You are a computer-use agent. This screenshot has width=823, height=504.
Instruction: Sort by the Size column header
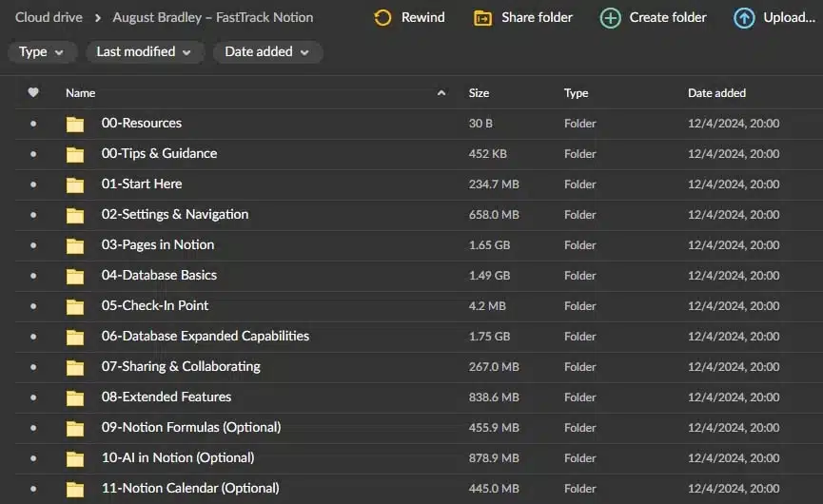click(x=479, y=93)
